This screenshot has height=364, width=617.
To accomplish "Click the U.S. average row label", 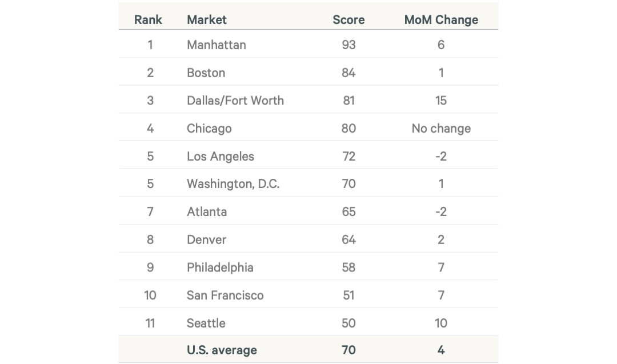I will (222, 350).
